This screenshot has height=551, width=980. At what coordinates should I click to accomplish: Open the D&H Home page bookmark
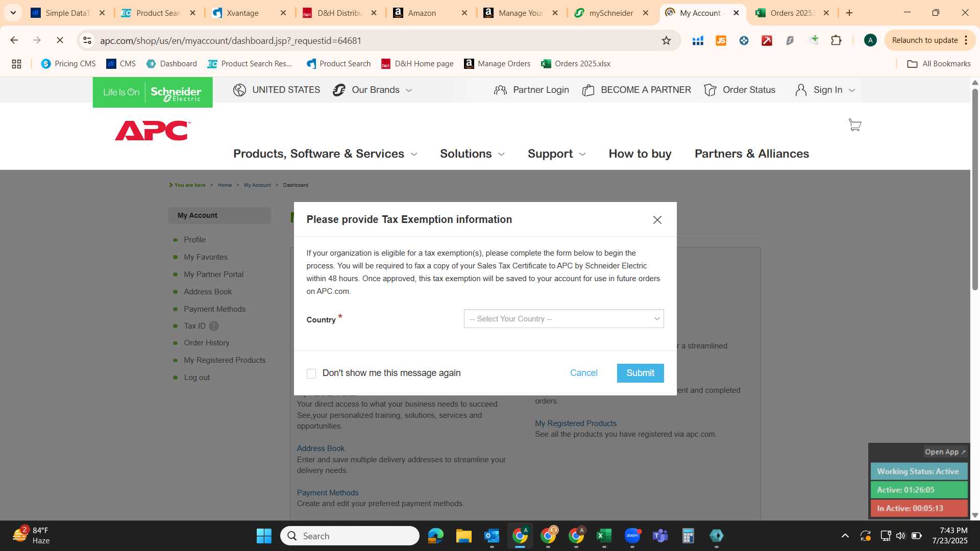(x=417, y=64)
